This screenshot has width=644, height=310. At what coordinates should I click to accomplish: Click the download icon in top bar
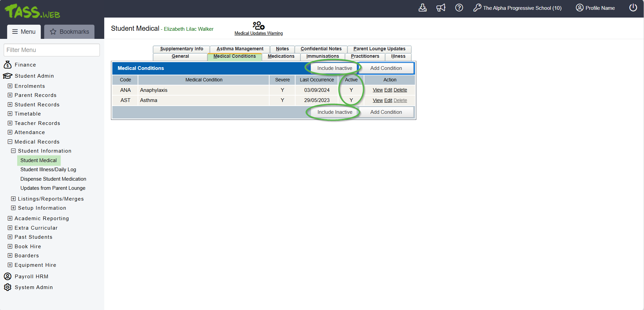pyautogui.click(x=422, y=8)
